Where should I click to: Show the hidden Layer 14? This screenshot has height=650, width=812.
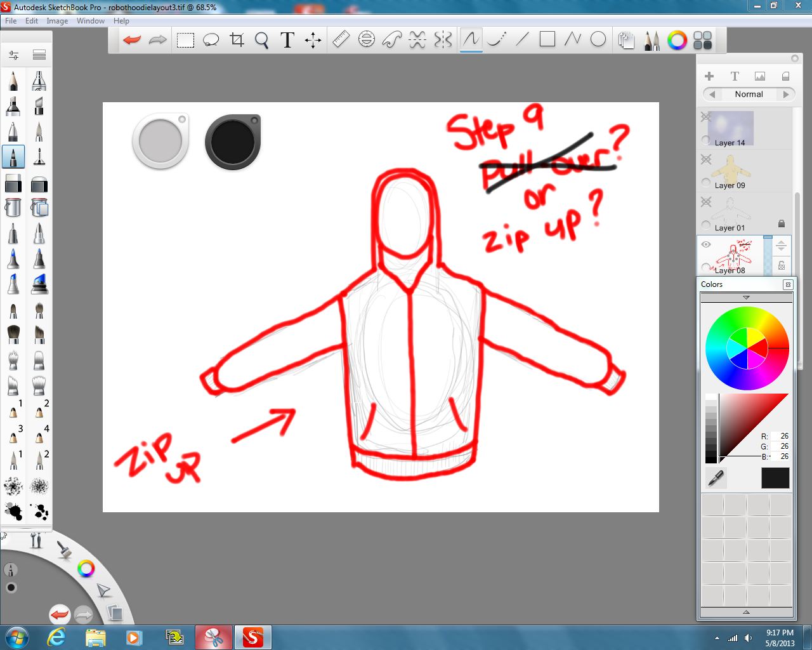(705, 117)
